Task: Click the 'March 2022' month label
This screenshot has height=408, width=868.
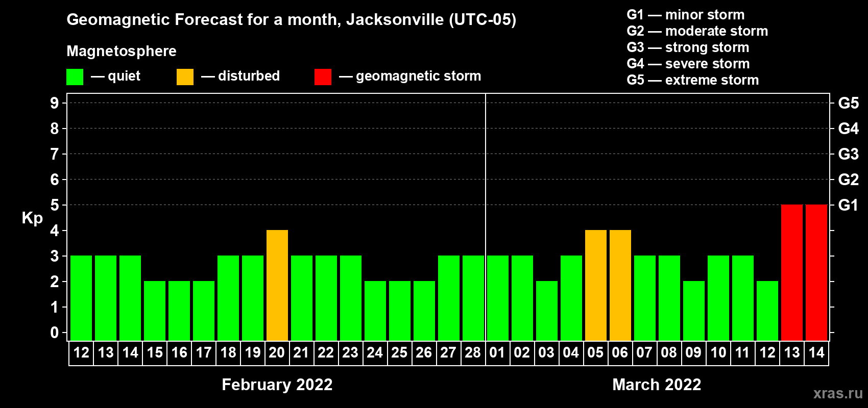Action: point(657,385)
